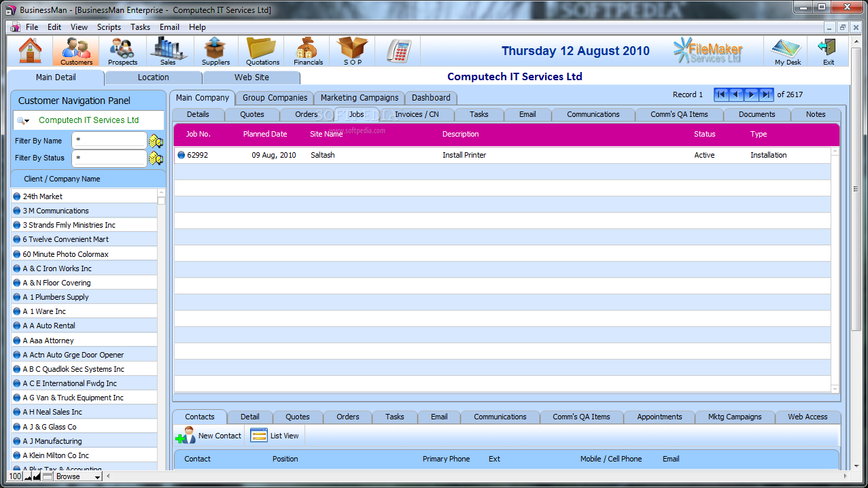
Task: Click the Planned Date column header
Action: [265, 134]
